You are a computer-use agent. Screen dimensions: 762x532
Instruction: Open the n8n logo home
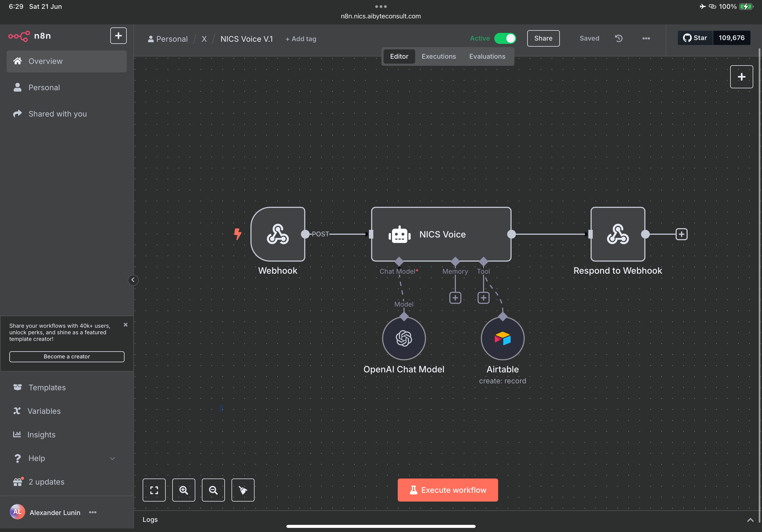pyautogui.click(x=30, y=36)
